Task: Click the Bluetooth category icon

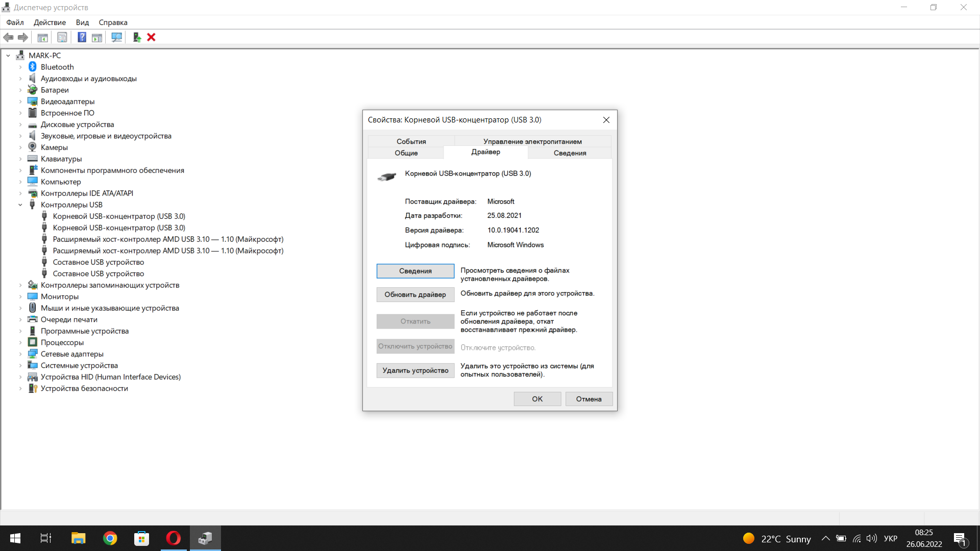Action: 33,67
